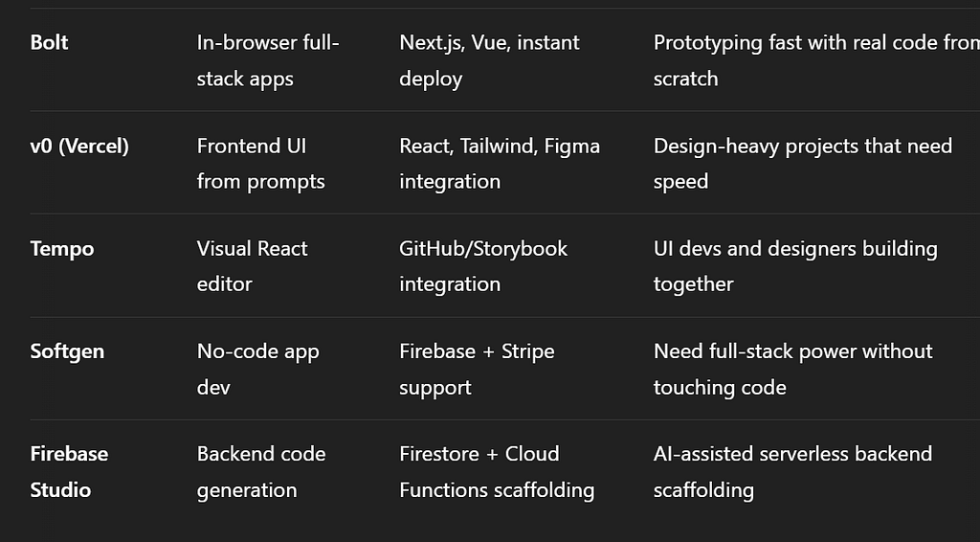Click the 'Frontend UI from prompts' cell

(x=260, y=164)
